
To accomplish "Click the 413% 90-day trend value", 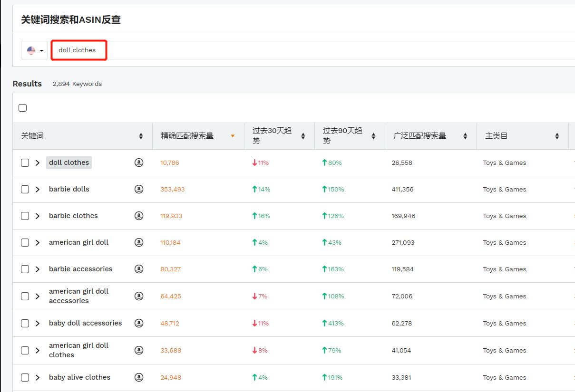I will click(x=332, y=323).
